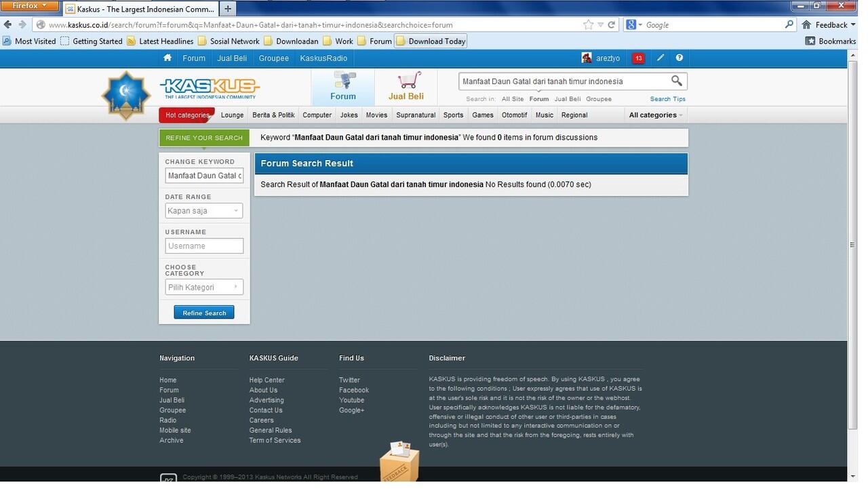Select the Jual Beli shopping cart icon
The width and height of the screenshot is (868, 491).
tap(406, 87)
